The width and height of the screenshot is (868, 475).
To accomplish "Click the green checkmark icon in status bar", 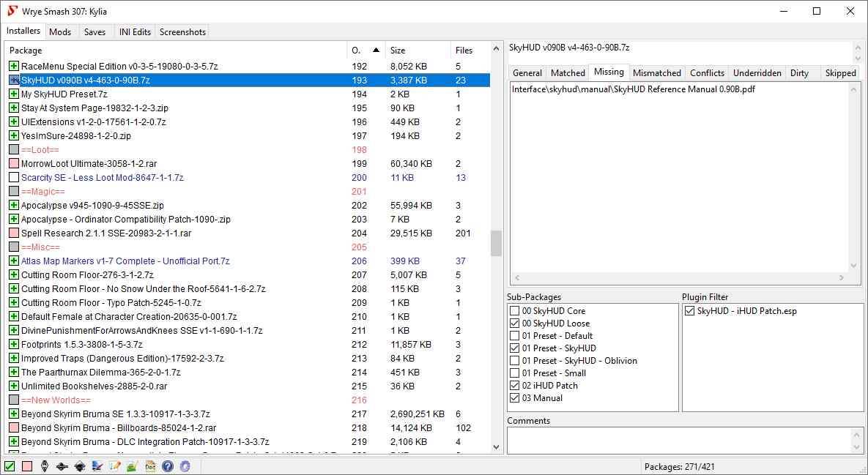I will 10,466.
